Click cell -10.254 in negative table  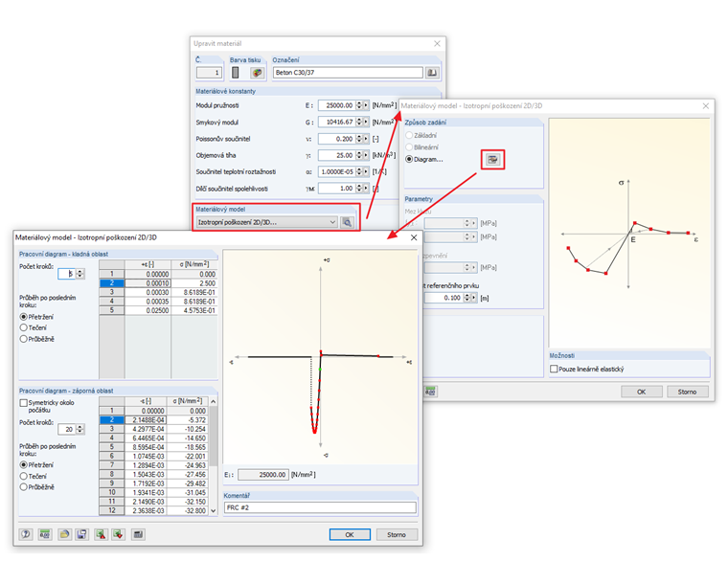[x=187, y=429]
